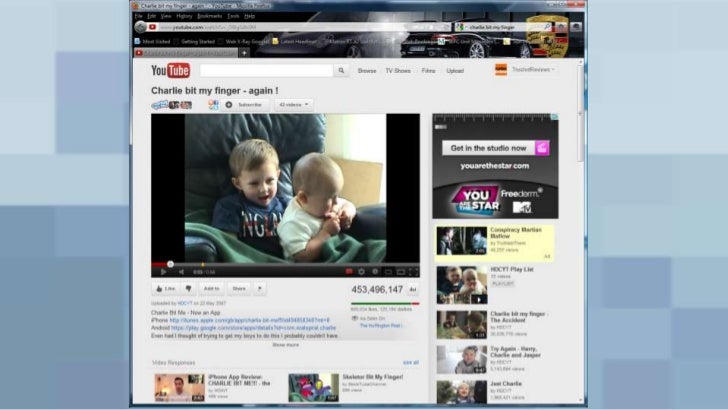Open the Most Visited bookmark
Image resolution: width=728 pixels, height=410 pixels.
[153, 41]
